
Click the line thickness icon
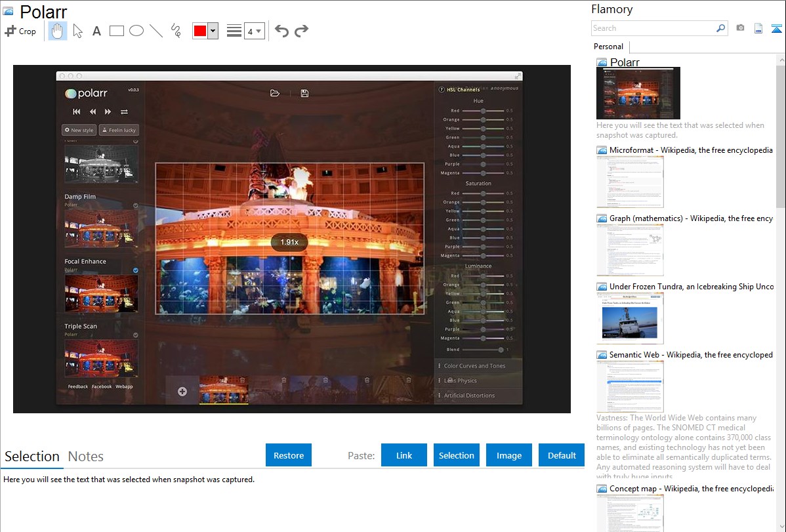[x=234, y=31]
